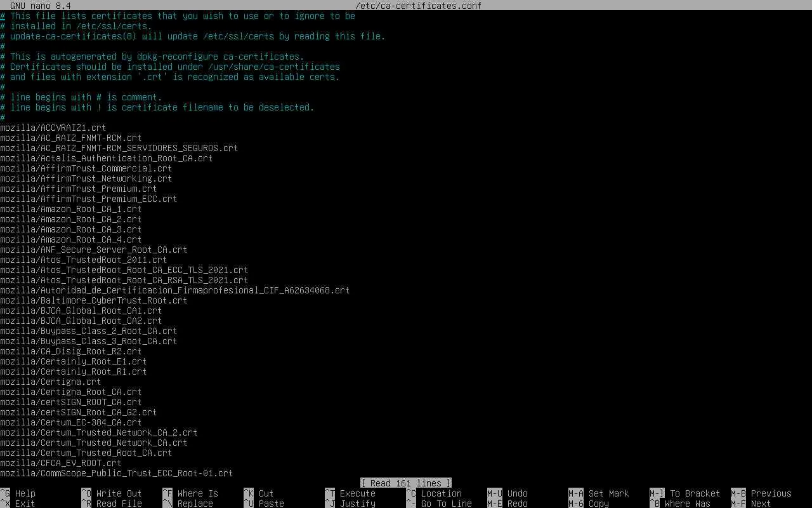Click the comment mentioning update-ca-certificates(8)

pyautogui.click(x=193, y=36)
